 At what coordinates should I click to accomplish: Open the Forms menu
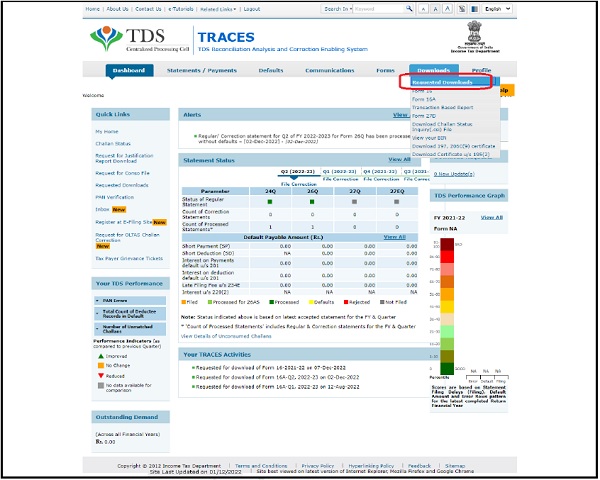tap(385, 70)
